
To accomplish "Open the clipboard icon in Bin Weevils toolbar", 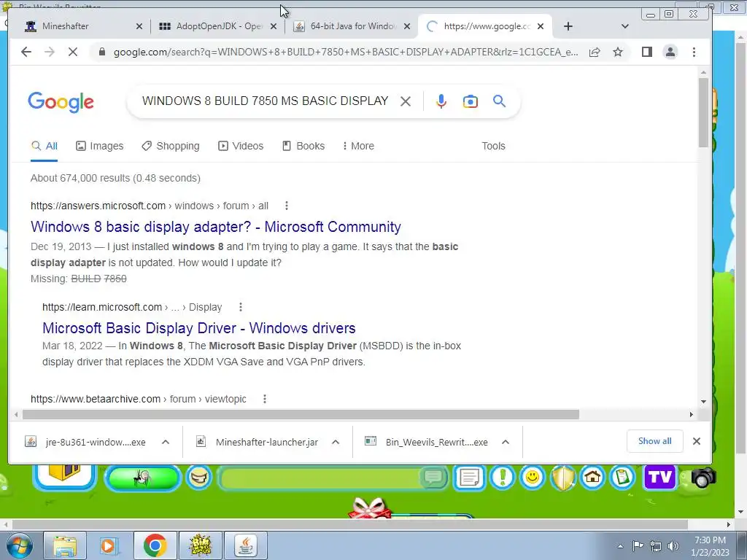I will tap(622, 477).
